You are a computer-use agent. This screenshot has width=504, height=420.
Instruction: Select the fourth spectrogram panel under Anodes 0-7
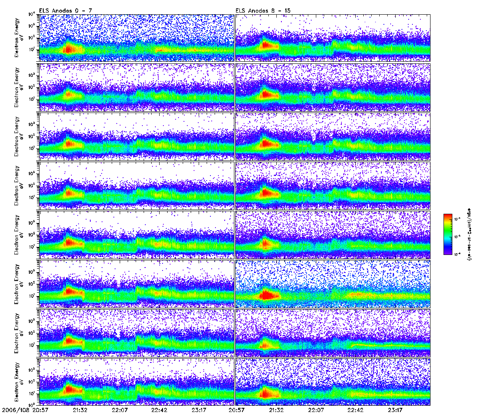pyautogui.click(x=136, y=185)
